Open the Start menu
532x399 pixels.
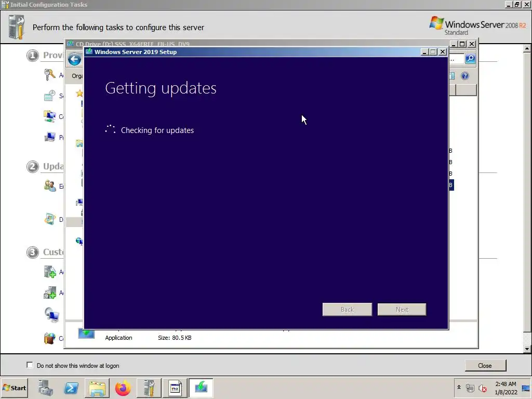14,388
